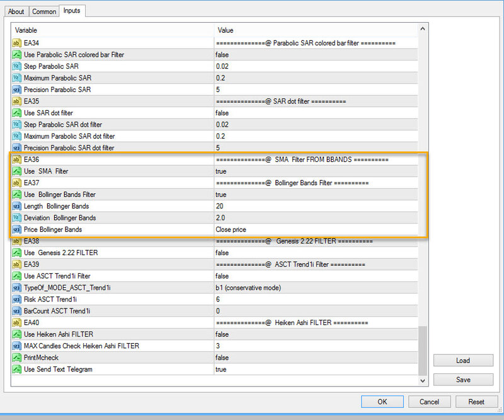Click the Variable column header

(113, 30)
